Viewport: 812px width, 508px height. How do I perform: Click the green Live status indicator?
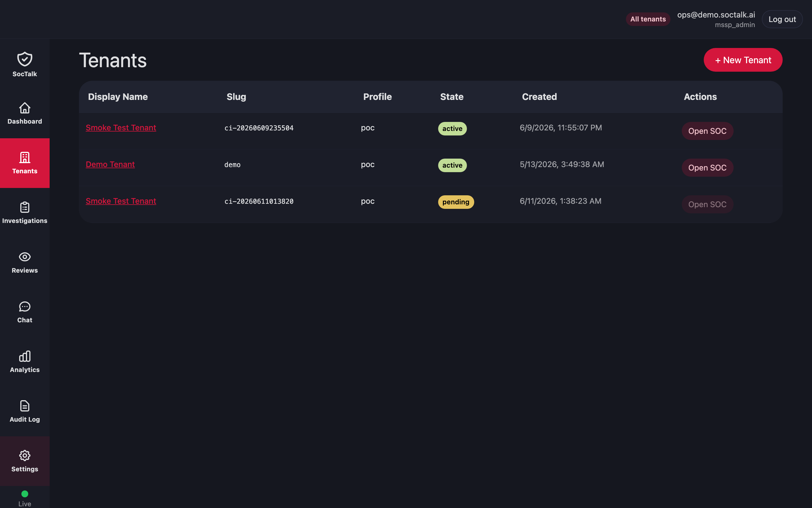(25, 494)
